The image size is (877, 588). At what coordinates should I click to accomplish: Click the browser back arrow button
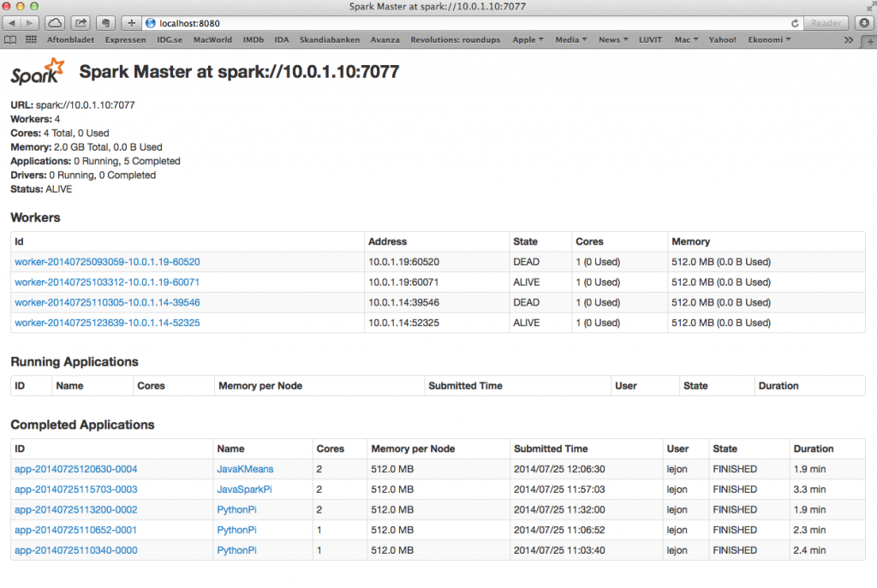point(13,23)
